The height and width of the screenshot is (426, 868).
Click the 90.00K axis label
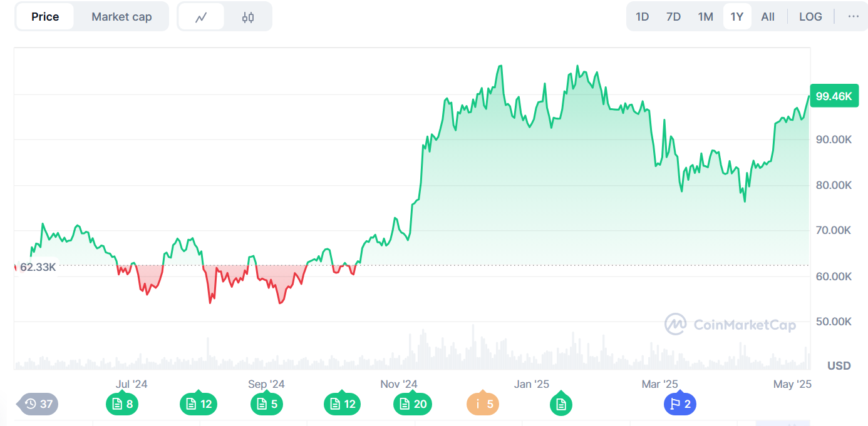[x=834, y=139]
